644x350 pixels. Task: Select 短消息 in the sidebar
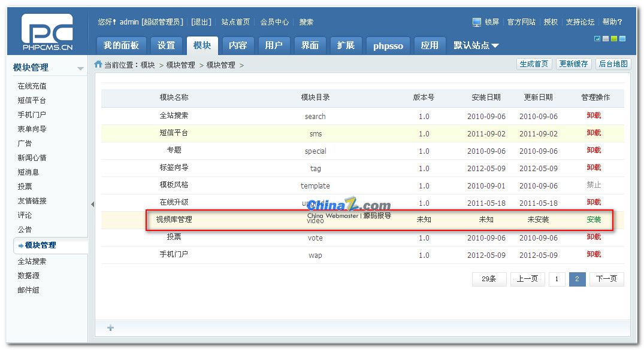coord(28,172)
